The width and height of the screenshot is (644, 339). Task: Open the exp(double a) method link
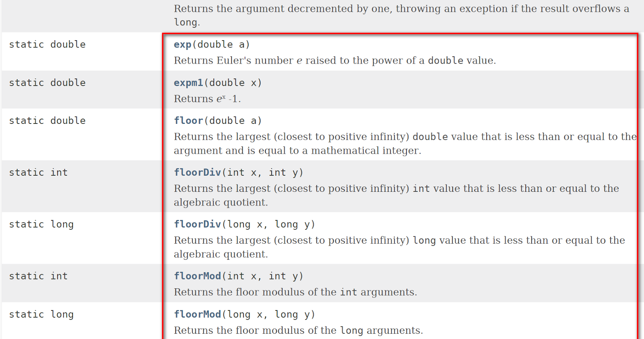[182, 44]
